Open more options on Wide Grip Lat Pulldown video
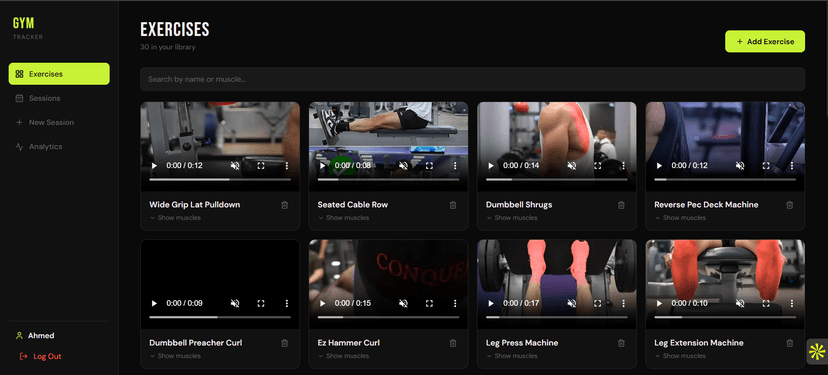This screenshot has height=375, width=828. tap(287, 166)
